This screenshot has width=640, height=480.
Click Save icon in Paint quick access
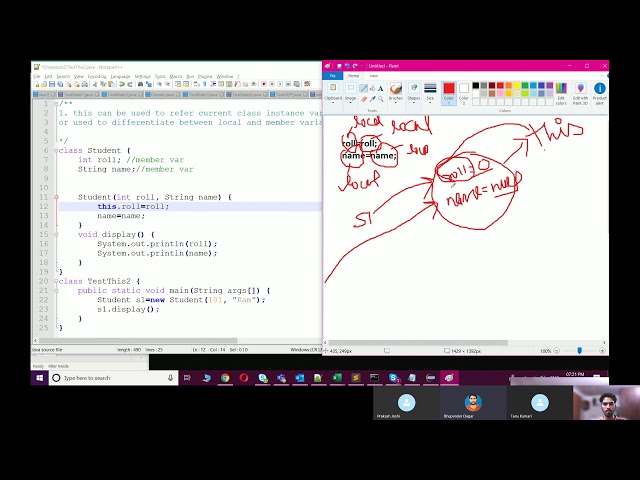tap(339, 66)
